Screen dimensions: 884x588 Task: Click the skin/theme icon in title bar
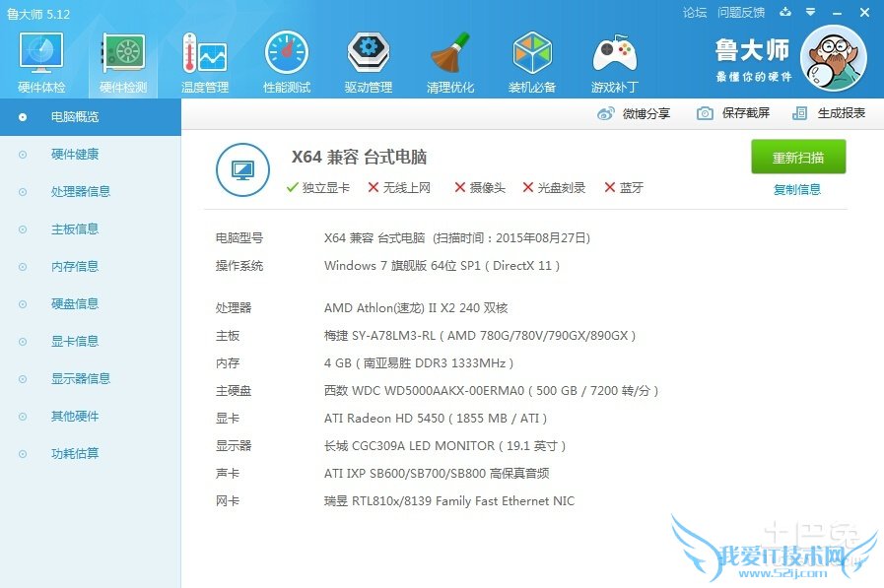tap(785, 12)
